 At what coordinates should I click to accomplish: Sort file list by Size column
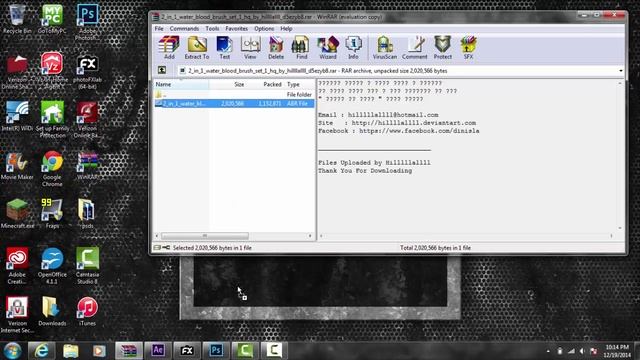pos(228,84)
